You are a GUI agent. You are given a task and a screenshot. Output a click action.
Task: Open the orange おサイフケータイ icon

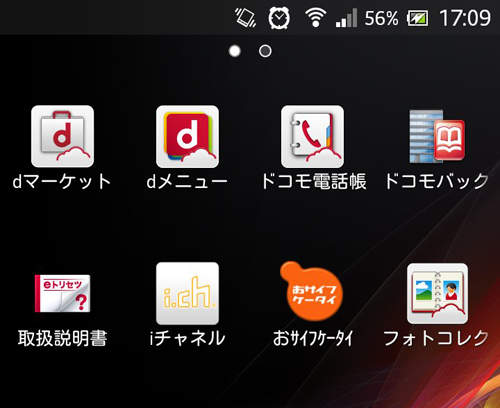312,291
